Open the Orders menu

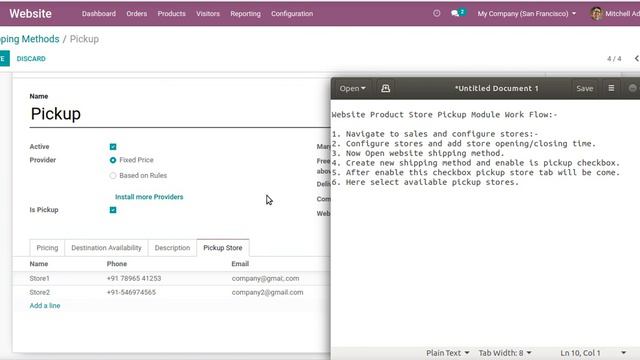click(136, 13)
